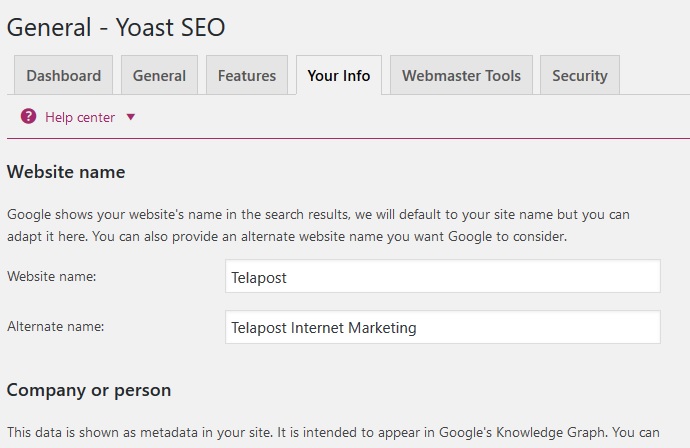Expand the Help center dropdown triangle
This screenshot has width=690, height=448.
131,117
